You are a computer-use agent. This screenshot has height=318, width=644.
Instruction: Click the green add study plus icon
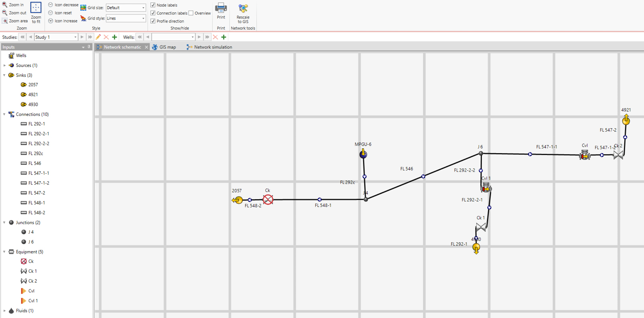115,37
